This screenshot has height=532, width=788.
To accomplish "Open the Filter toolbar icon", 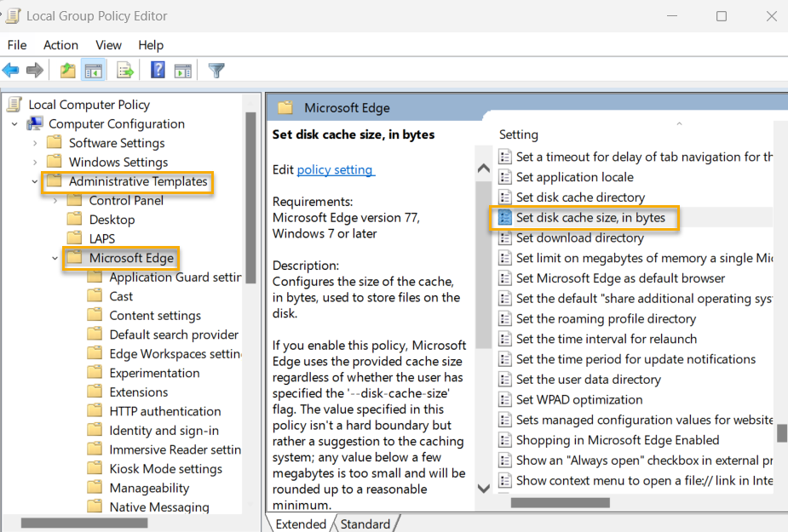I will tap(216, 70).
